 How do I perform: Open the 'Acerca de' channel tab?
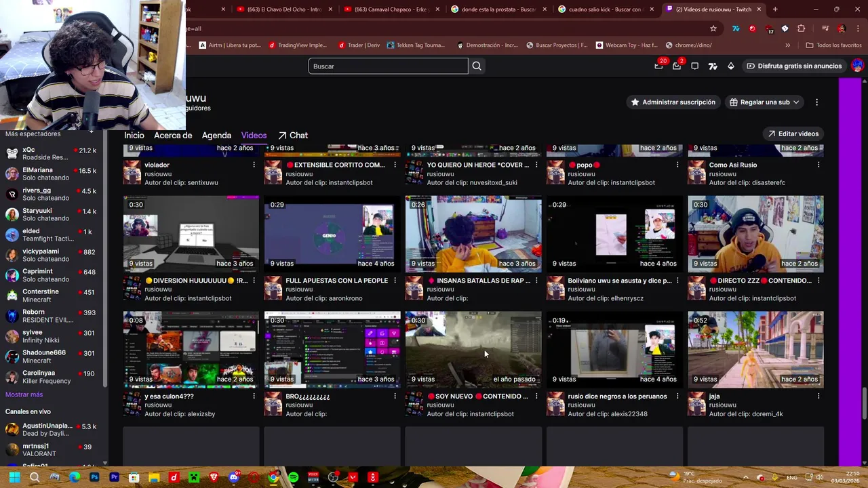point(173,136)
